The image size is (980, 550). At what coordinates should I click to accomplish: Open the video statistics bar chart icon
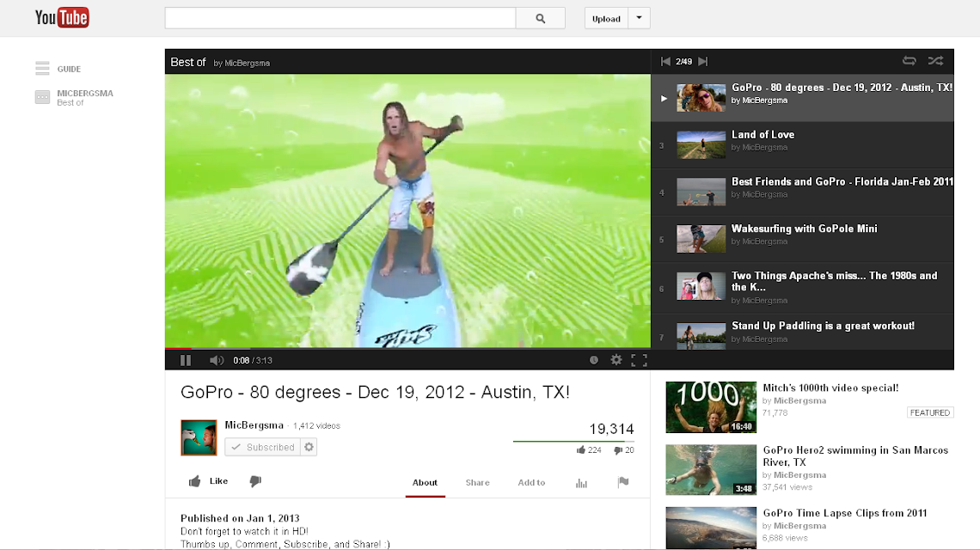click(x=581, y=482)
